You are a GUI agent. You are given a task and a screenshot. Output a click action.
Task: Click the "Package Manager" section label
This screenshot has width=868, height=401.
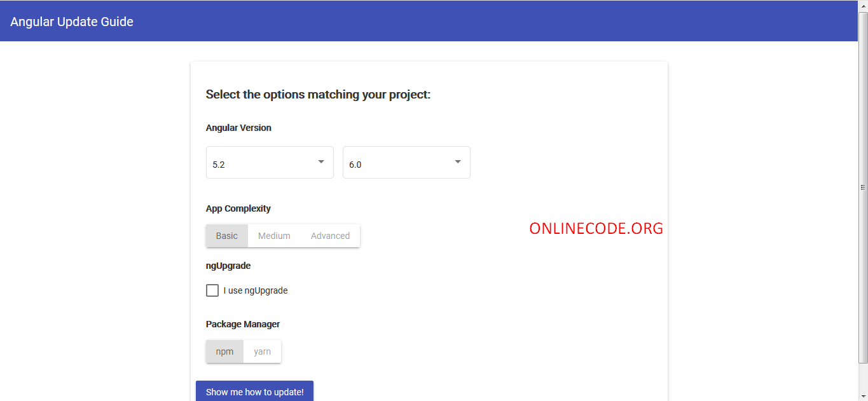(242, 324)
